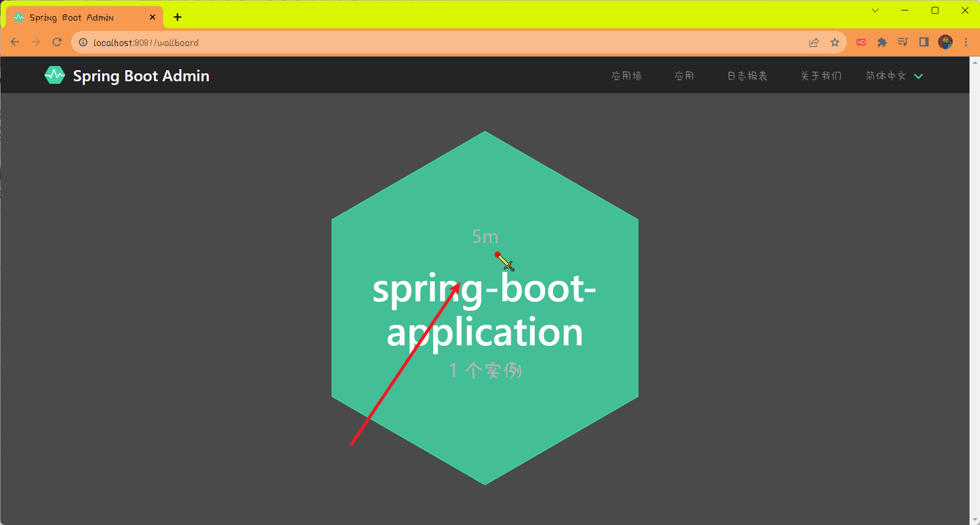View site information icon in address bar

point(83,42)
